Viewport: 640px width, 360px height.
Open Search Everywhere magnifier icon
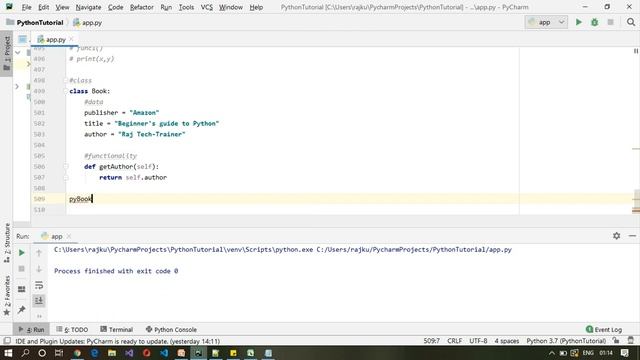click(631, 22)
